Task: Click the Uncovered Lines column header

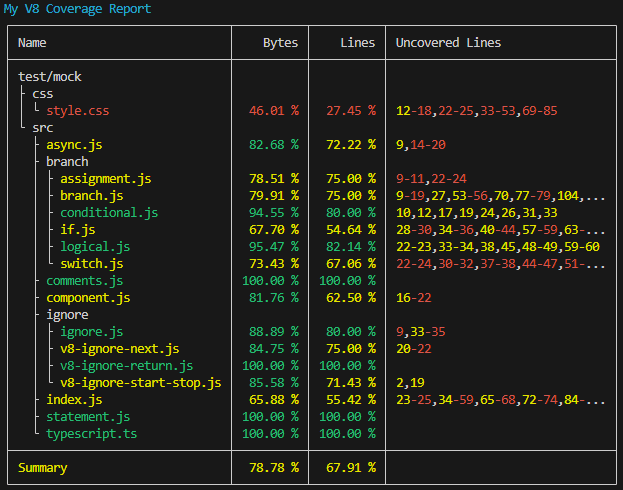Action: point(448,43)
